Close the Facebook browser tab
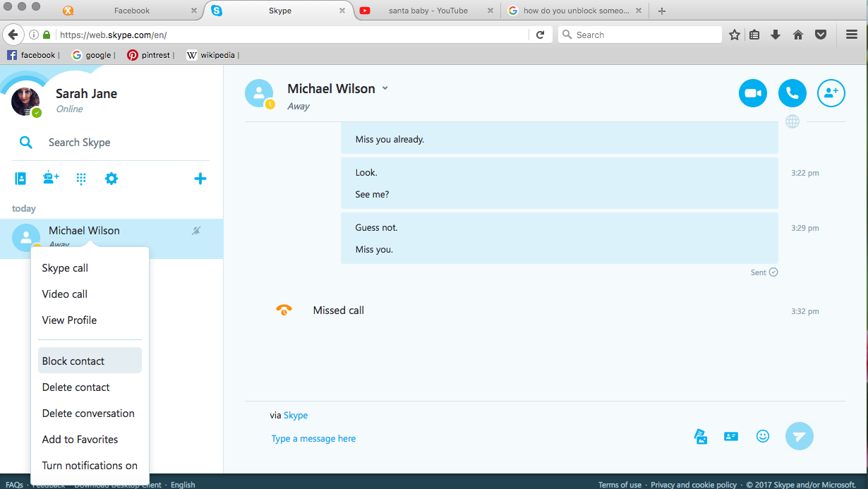868x489 pixels. coord(194,11)
